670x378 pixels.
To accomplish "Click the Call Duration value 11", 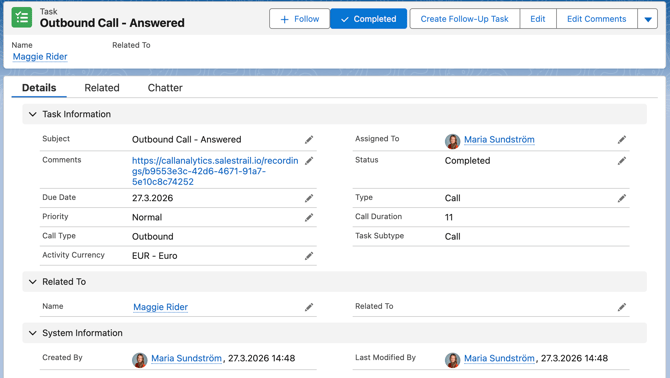I will (449, 217).
